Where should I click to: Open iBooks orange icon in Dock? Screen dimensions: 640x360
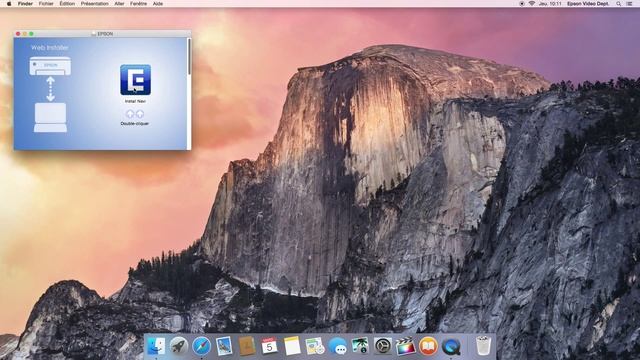(428, 346)
